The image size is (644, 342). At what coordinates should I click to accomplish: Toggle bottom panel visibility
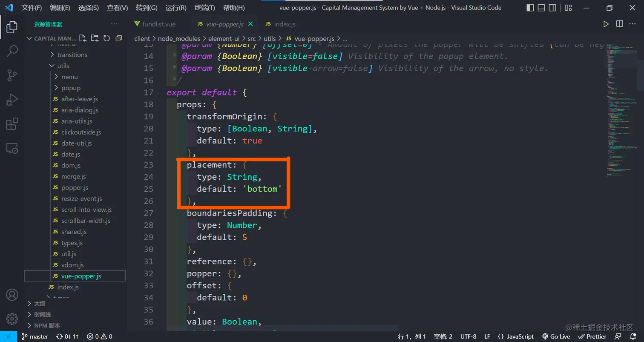(x=541, y=8)
